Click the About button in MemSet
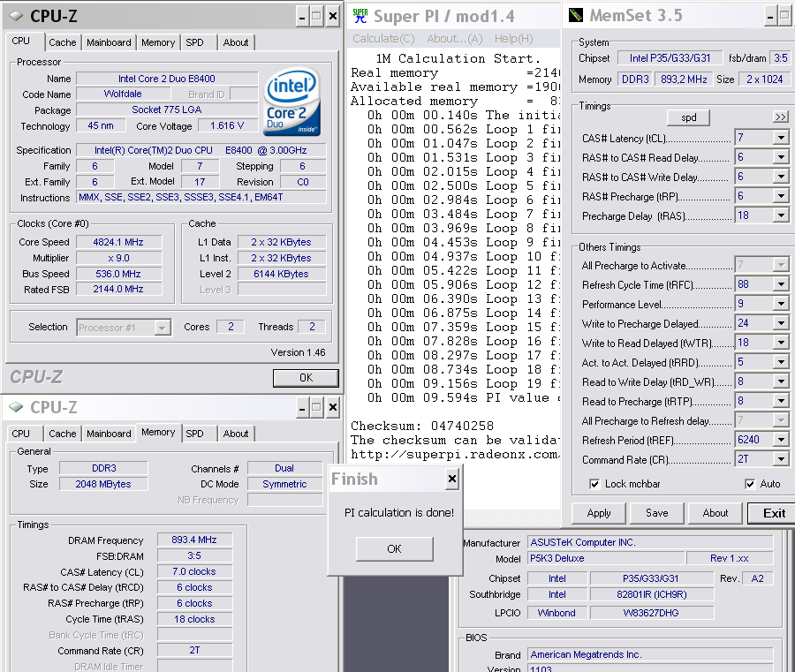Viewport: 795px width, 672px height. tap(715, 513)
